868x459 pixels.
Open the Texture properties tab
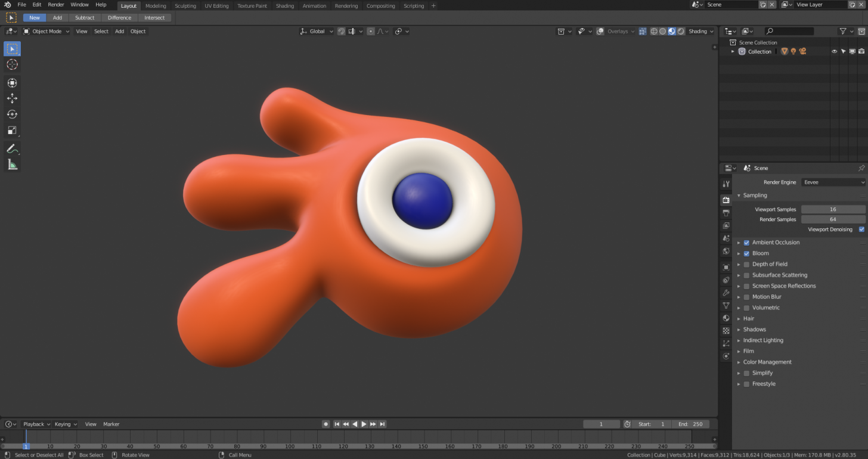coord(726,330)
